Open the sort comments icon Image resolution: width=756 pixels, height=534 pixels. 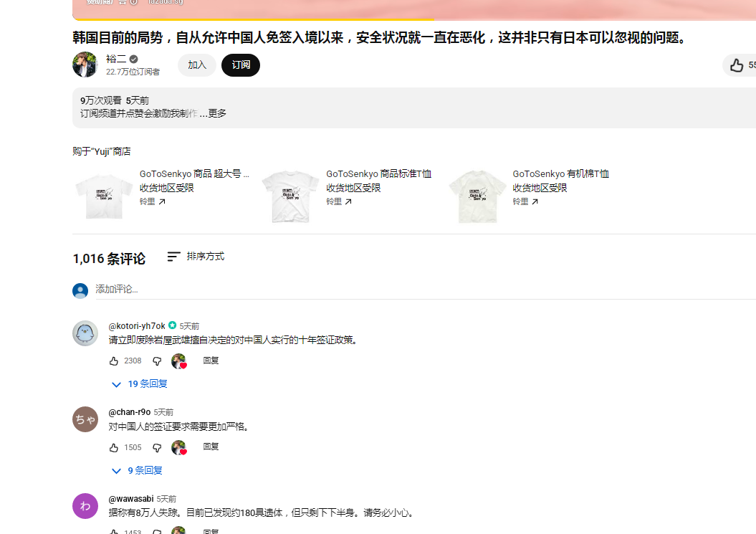[173, 257]
